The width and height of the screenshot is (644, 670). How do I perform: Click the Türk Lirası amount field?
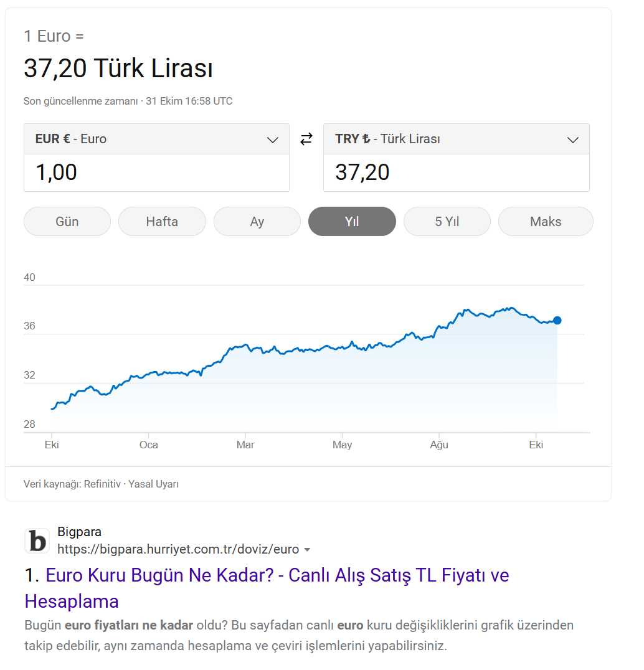pyautogui.click(x=457, y=172)
